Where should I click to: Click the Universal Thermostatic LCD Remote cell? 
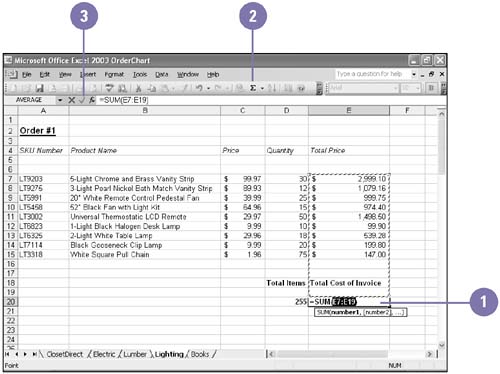pyautogui.click(x=145, y=217)
